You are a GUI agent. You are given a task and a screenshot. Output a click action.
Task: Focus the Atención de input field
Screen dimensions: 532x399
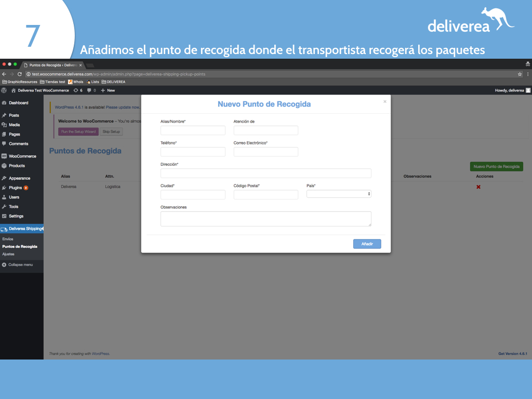265,130
